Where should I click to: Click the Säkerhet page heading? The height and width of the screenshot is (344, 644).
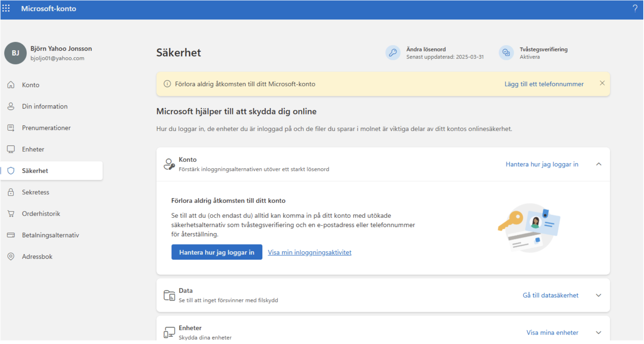(179, 53)
